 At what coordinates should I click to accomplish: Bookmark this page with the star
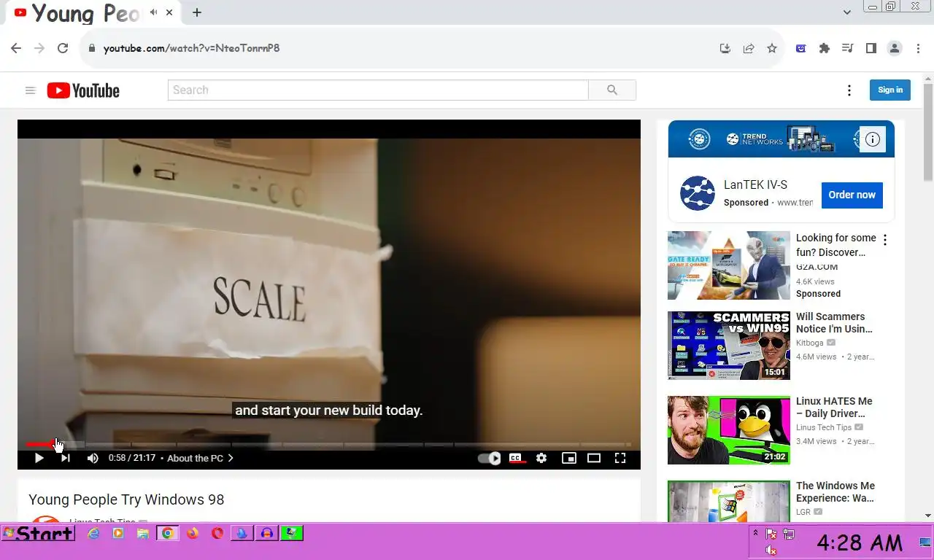[x=772, y=48]
